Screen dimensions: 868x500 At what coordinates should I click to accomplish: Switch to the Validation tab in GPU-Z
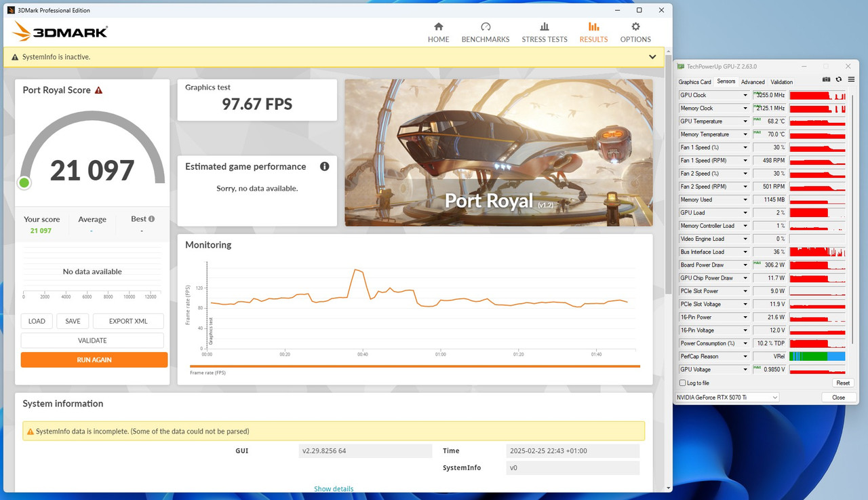[781, 82]
